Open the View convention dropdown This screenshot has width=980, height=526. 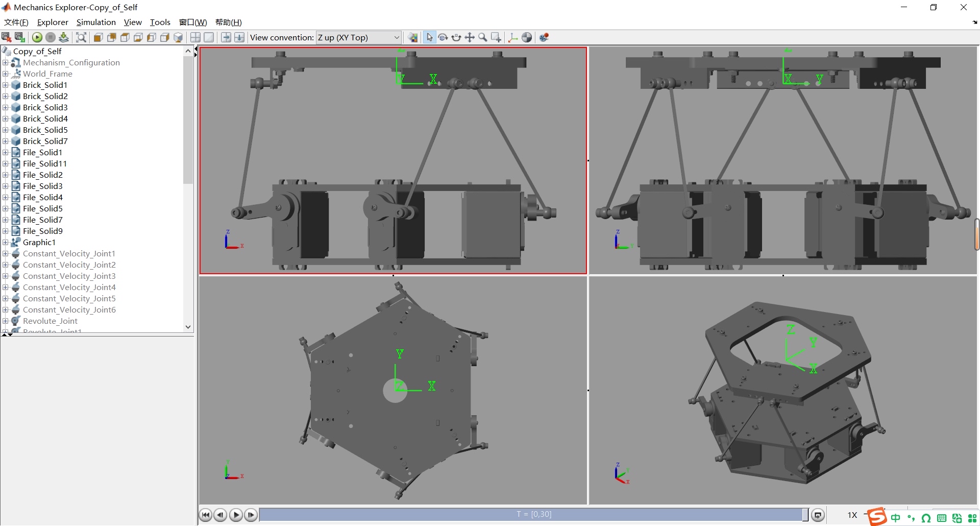(359, 37)
